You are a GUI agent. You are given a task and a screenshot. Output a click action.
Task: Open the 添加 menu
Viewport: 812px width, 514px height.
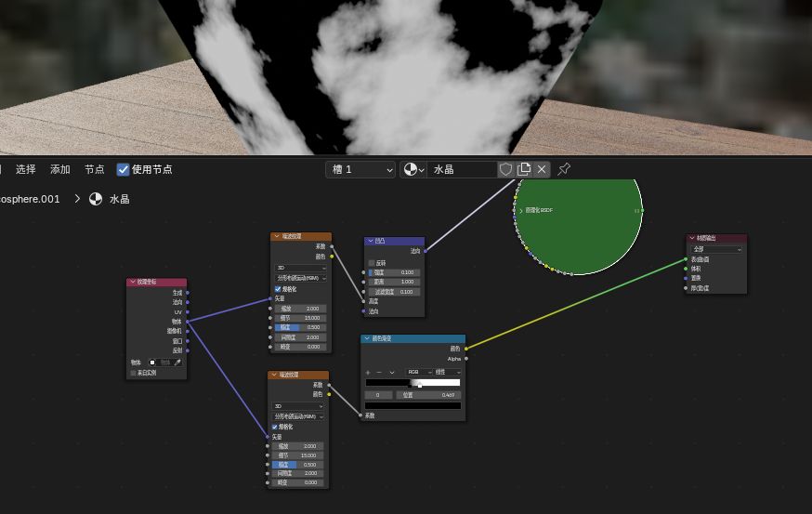tap(60, 169)
